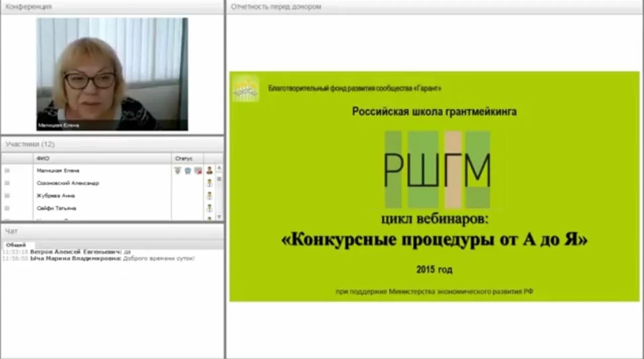
Task: Click the presenter avatar icon for Малицкая Елена
Action: point(209,171)
